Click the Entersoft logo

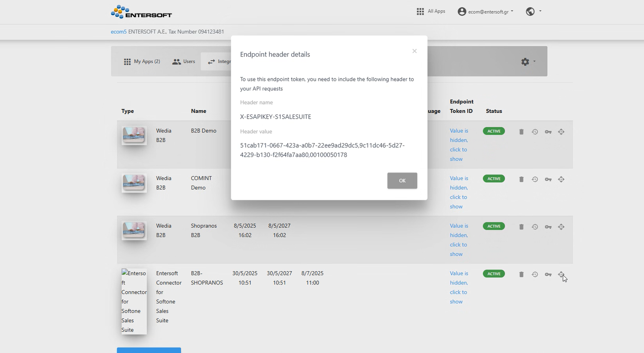[x=141, y=12]
